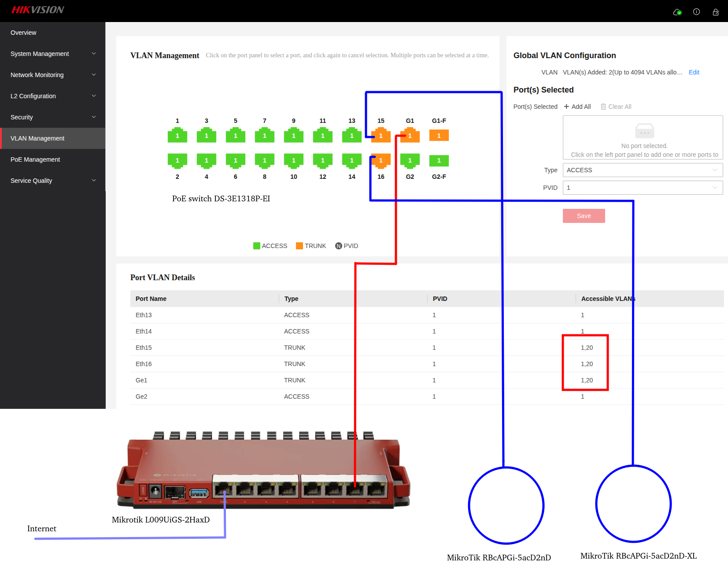Image resolution: width=728 pixels, height=578 pixels.
Task: Open PoE Management in sidebar
Action: click(53, 159)
